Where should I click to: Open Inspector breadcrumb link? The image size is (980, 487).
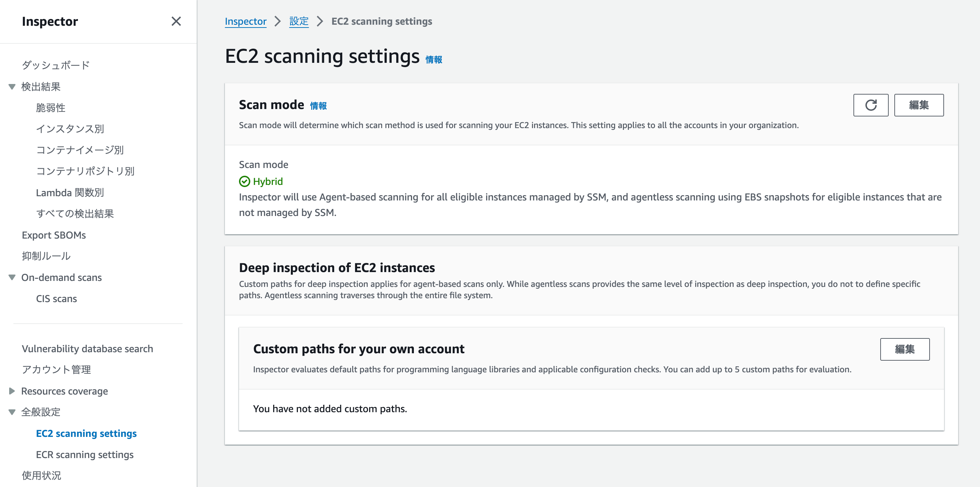click(245, 21)
